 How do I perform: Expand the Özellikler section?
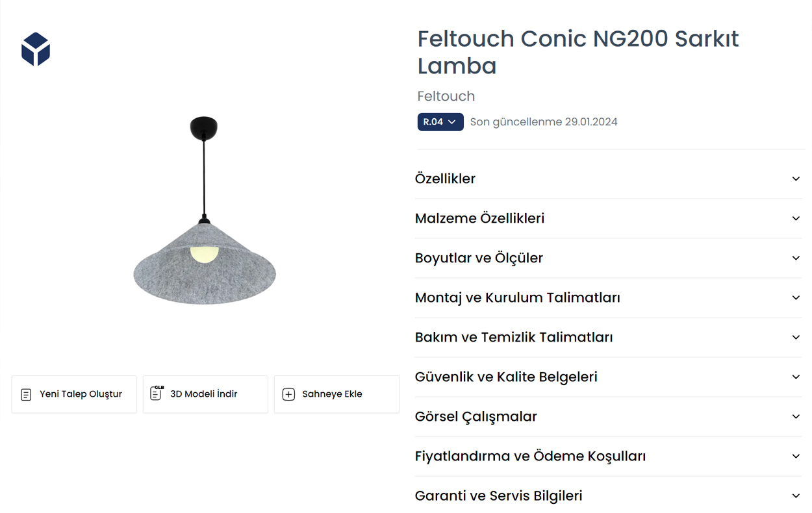click(446, 179)
